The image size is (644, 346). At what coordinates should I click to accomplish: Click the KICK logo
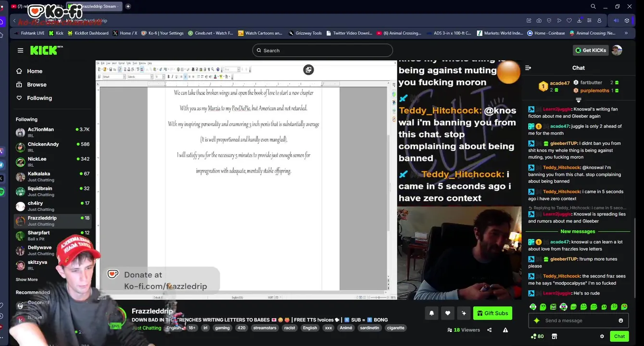[46, 50]
